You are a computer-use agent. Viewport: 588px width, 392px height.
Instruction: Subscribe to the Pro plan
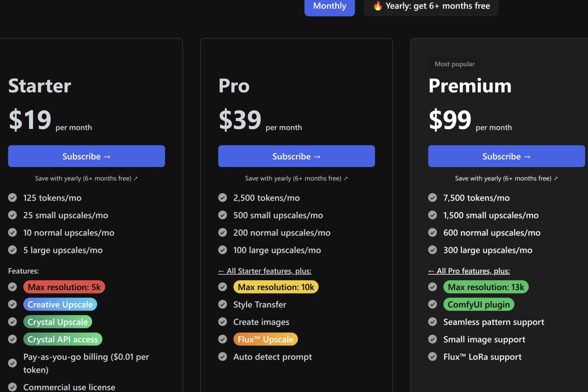[296, 156]
